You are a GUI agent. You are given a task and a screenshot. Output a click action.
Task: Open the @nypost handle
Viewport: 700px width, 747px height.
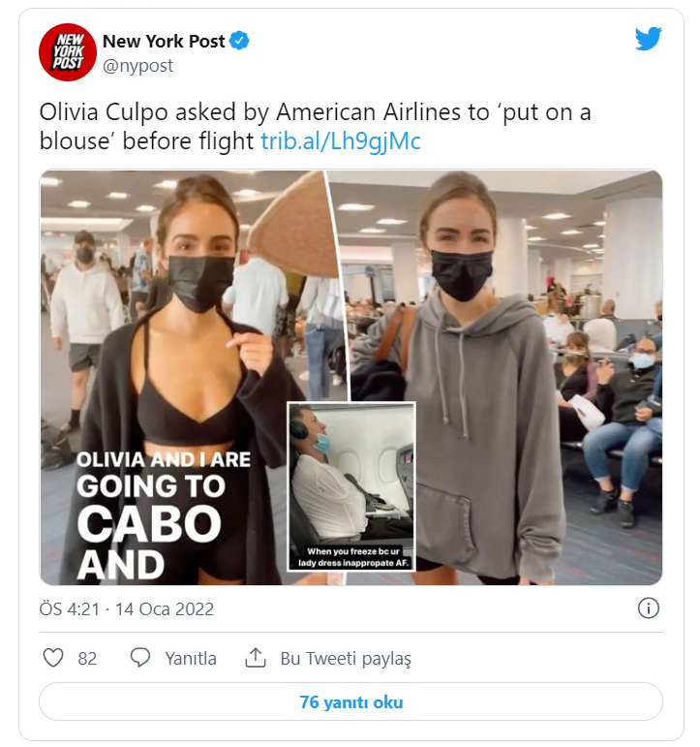coord(137,66)
